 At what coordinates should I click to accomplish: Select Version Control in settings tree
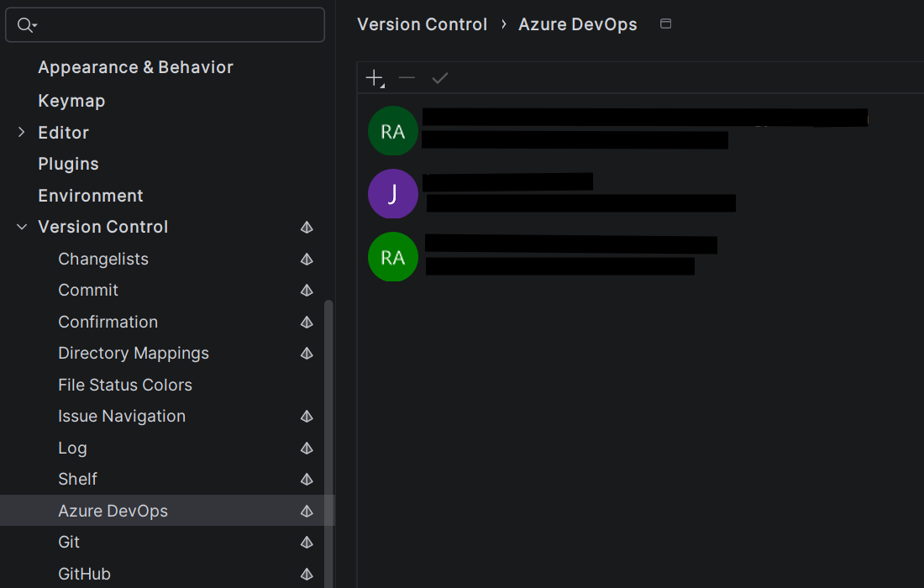[x=103, y=227]
